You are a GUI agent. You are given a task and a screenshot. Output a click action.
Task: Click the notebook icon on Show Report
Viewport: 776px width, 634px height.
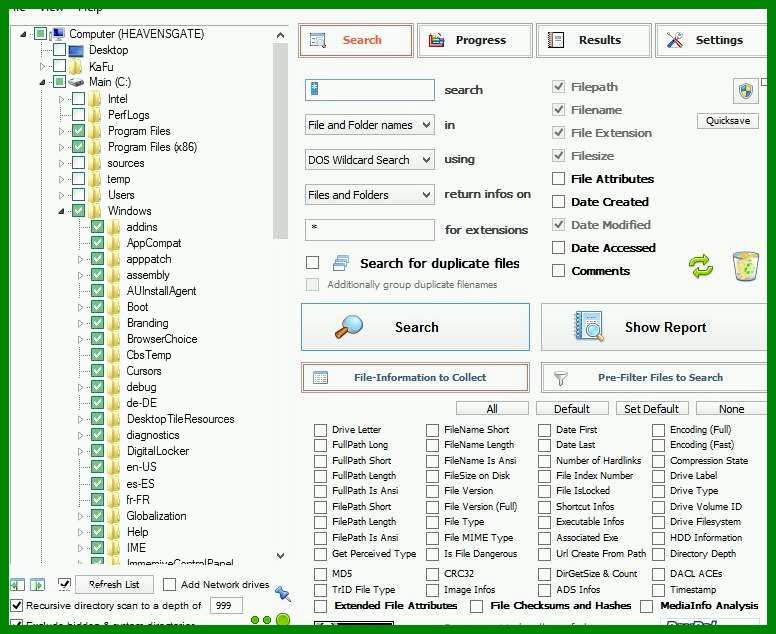(x=589, y=327)
